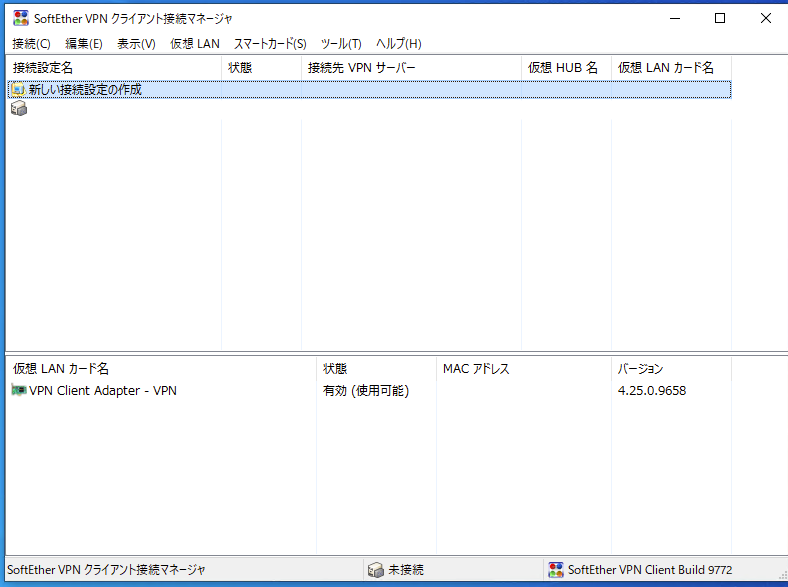Click SoftEther icon in the status bar
The image size is (788, 587).
coord(556,570)
